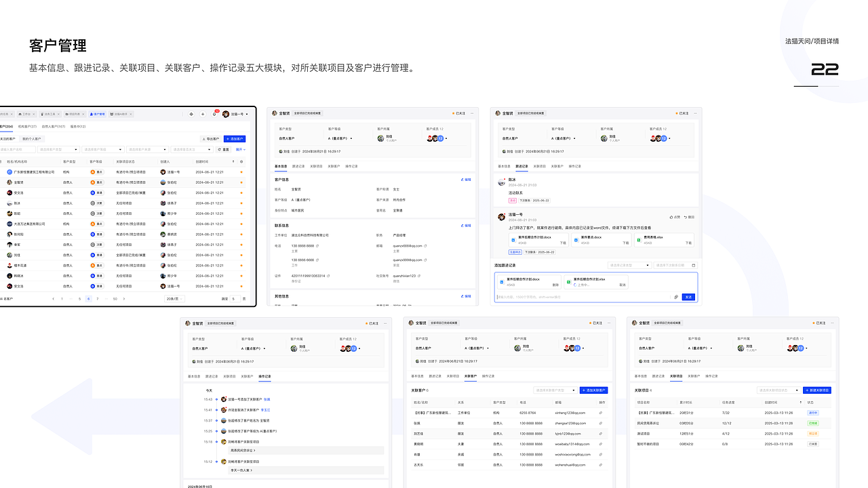The image size is (868, 488).
Task: Click the 重置 reset button
Action: tap(223, 149)
